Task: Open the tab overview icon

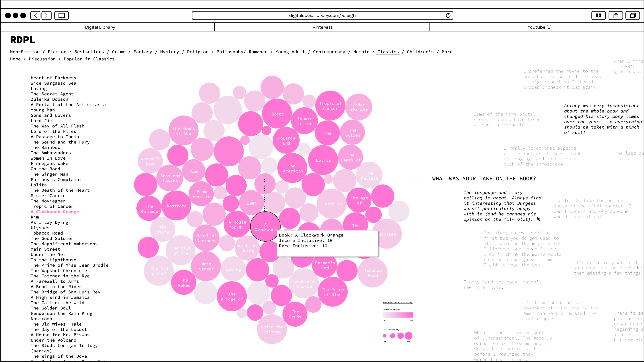Action: (633, 16)
